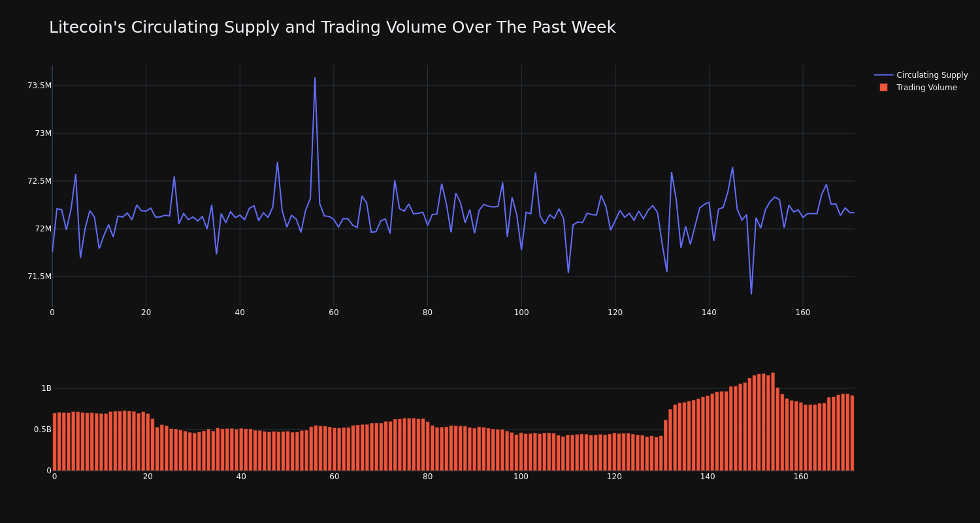Click x-axis label 140 on supply chart
This screenshot has height=523, width=980.
coord(709,312)
